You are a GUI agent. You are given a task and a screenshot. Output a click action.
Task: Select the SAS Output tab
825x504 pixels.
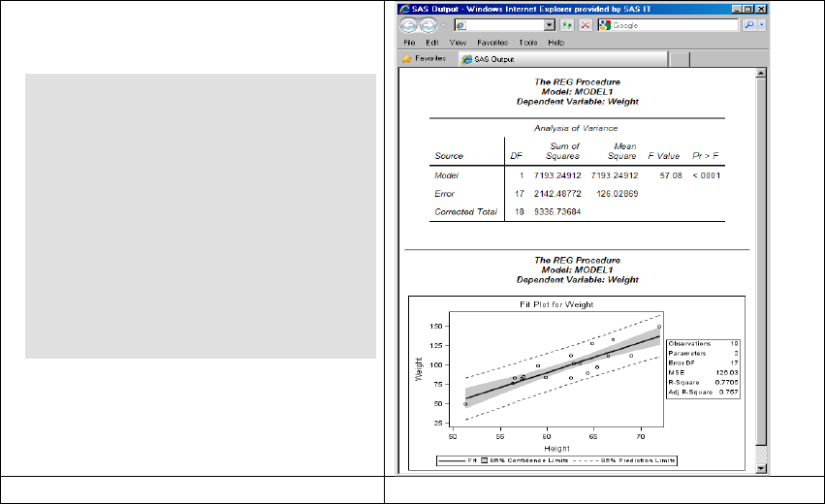(563, 59)
